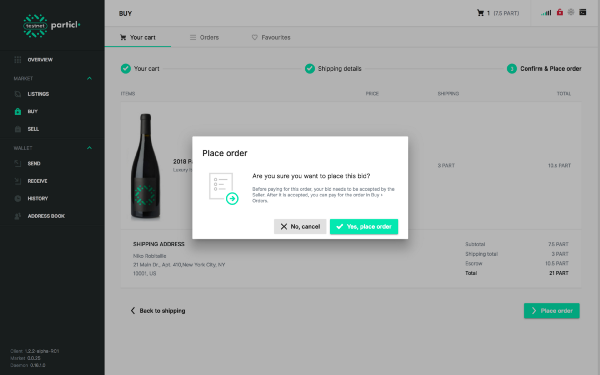Switch to the Favourites tab
The width and height of the screenshot is (600, 375).
[271, 38]
